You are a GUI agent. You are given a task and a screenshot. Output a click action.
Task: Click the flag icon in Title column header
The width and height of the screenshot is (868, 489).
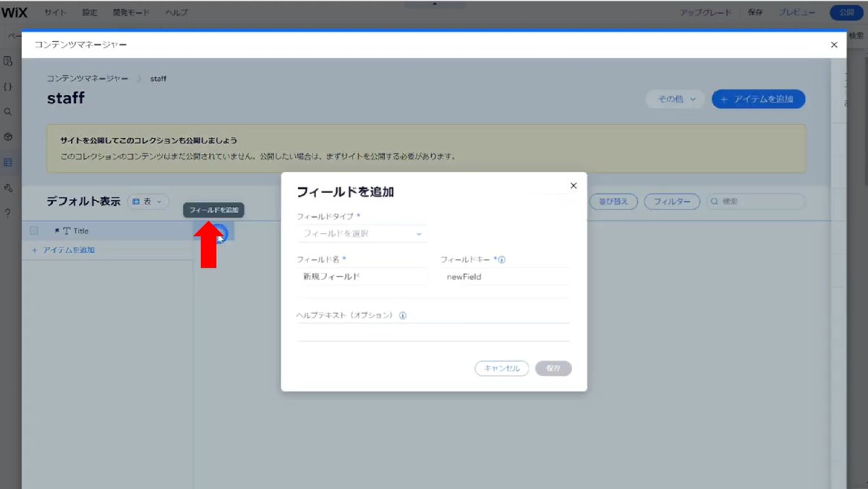(57, 231)
